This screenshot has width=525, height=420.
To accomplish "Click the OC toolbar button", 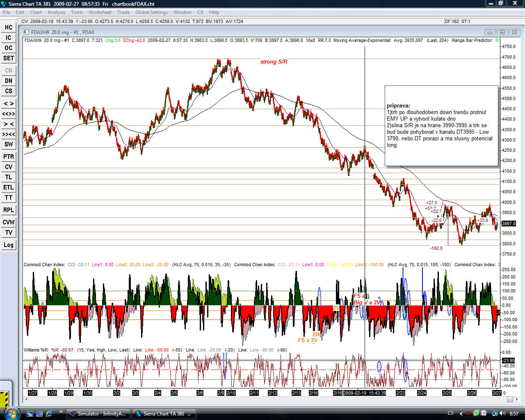I will pyautogui.click(x=9, y=48).
